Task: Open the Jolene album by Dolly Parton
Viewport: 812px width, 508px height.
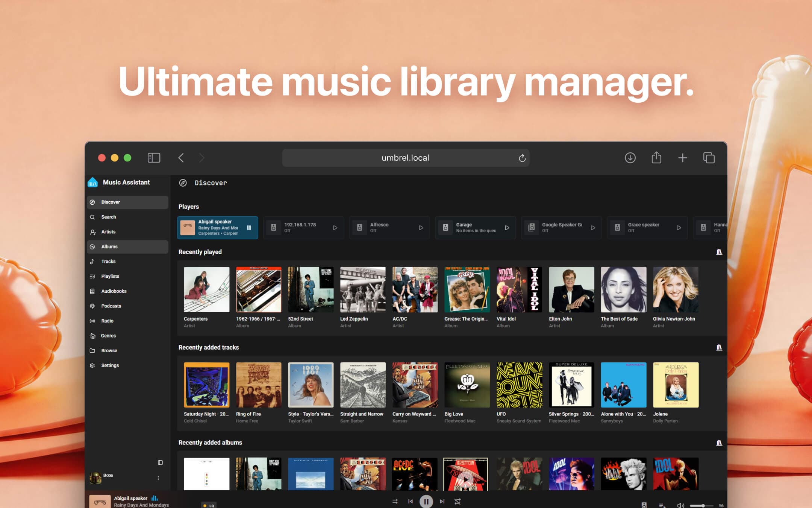Action: click(x=675, y=385)
